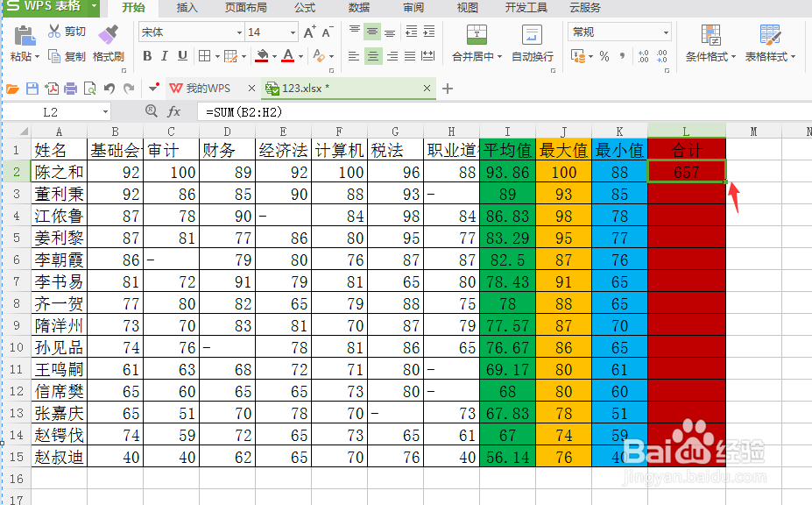The image size is (812, 505).
Task: Expand the Paste (粘贴) dropdown arrow
Action: click(38, 57)
